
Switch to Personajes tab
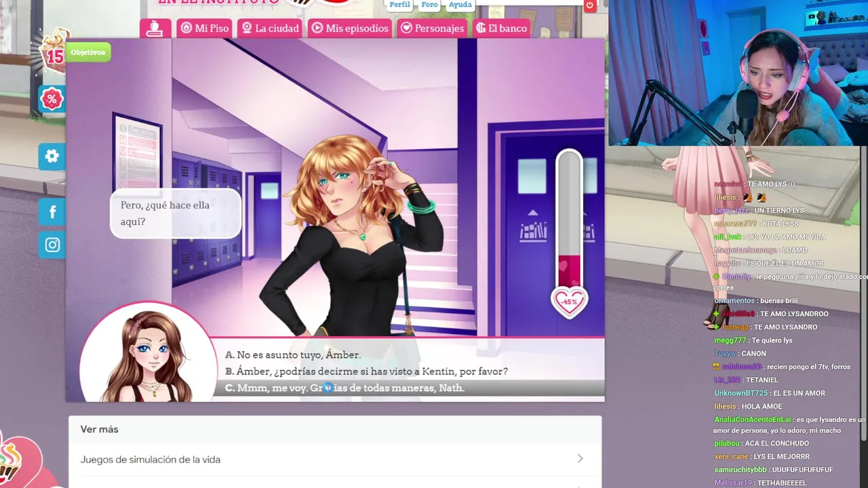tap(432, 28)
